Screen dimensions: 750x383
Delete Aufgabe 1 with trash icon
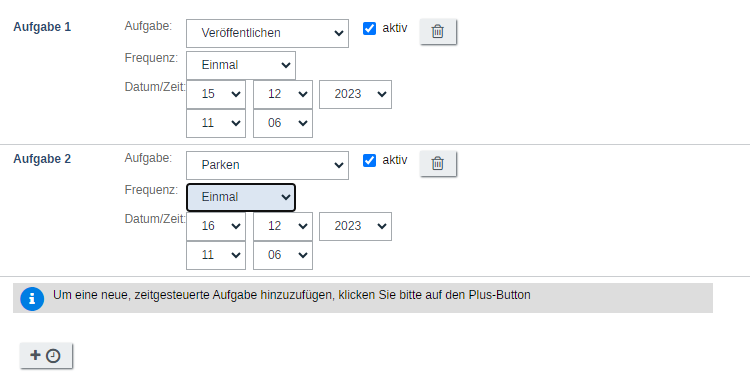tap(438, 32)
